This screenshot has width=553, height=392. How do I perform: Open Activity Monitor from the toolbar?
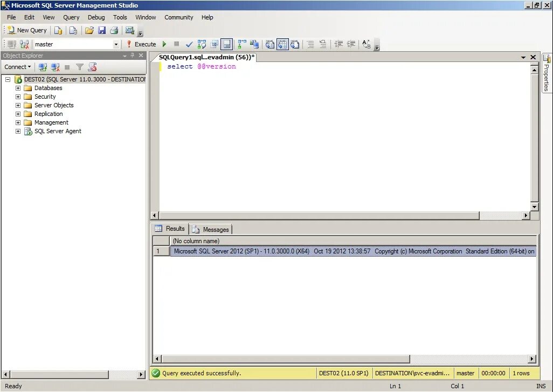point(130,30)
